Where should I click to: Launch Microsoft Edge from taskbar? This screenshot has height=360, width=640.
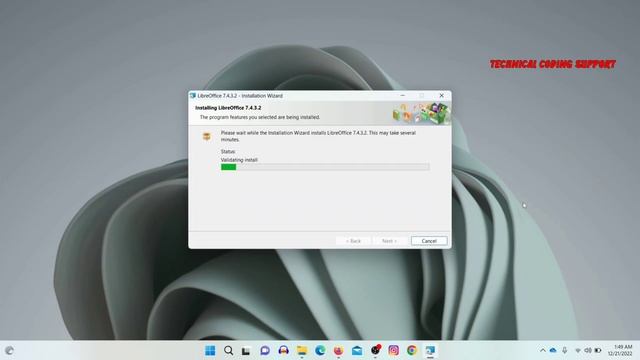320,350
